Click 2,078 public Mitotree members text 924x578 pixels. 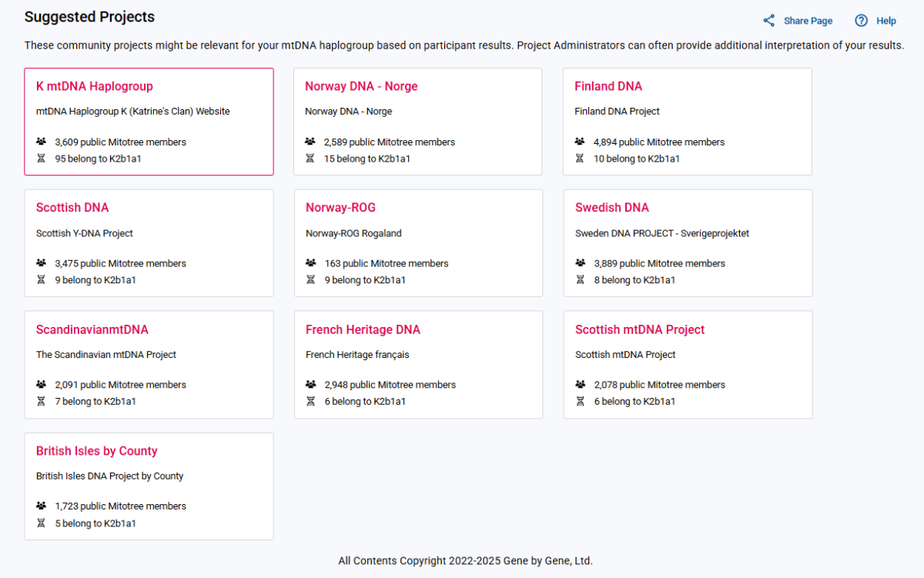[660, 386]
